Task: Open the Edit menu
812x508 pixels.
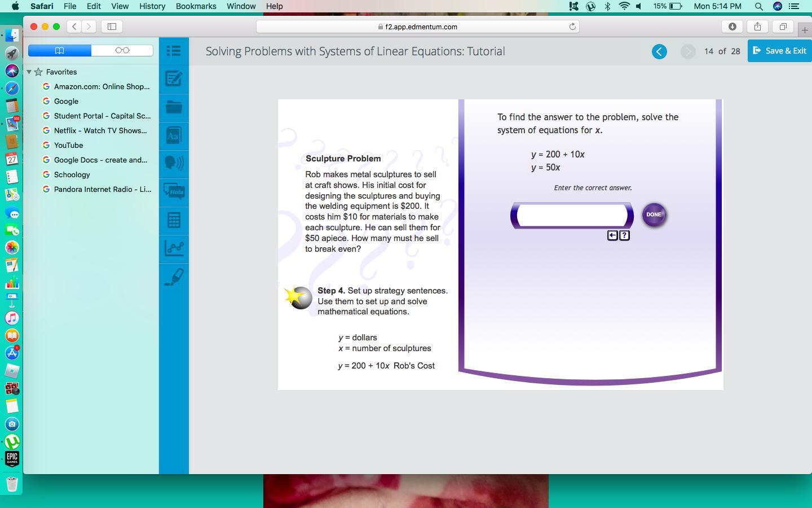Action: [x=94, y=6]
